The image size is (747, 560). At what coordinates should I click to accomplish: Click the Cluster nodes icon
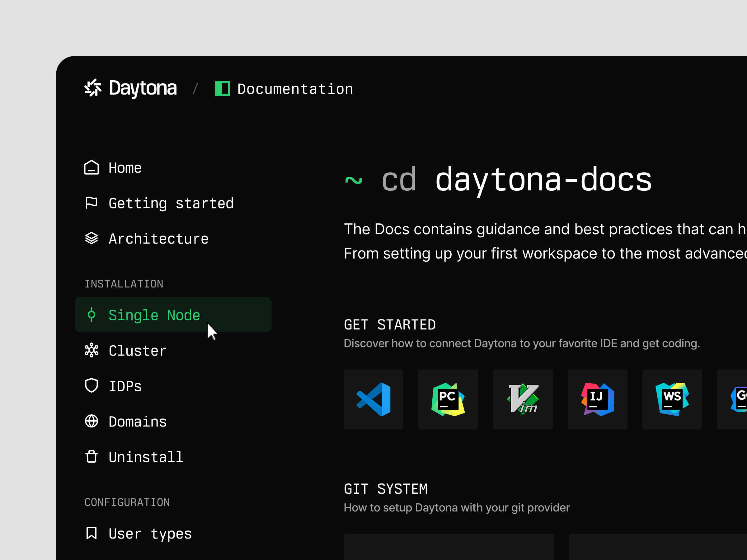pos(92,350)
